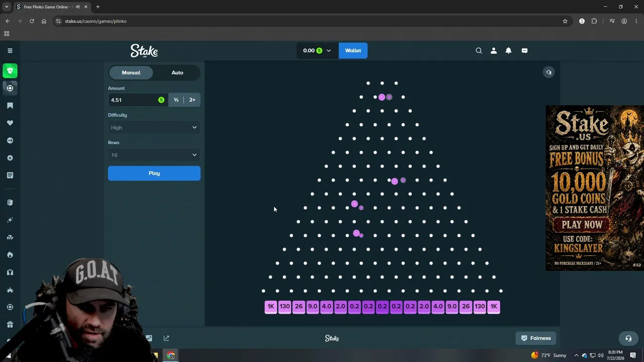Click the tab audio speaker icon

tap(77, 7)
